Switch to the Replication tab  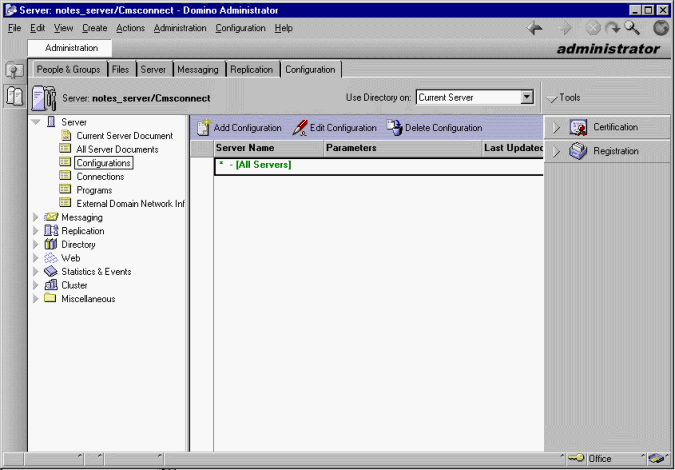[x=251, y=69]
